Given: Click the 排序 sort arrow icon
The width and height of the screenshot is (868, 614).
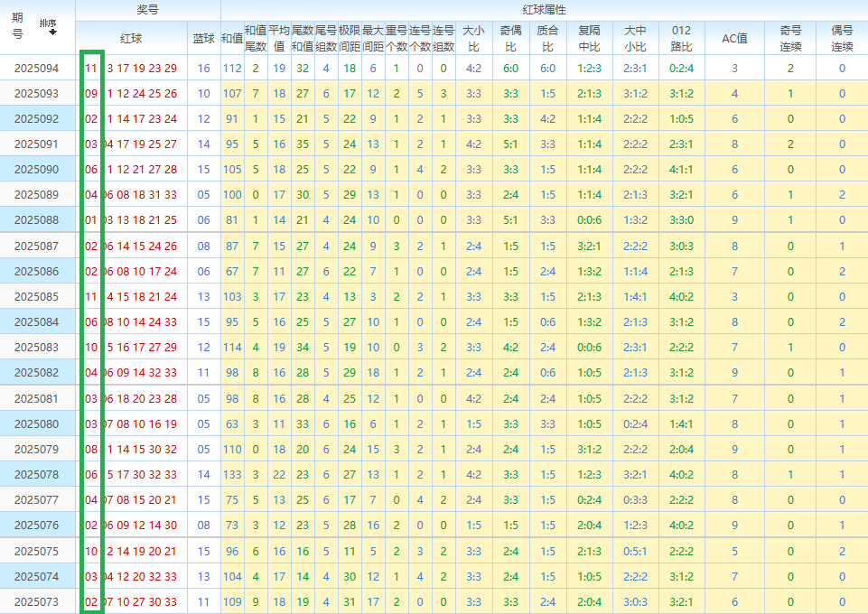Looking at the screenshot, I should tap(53, 33).
